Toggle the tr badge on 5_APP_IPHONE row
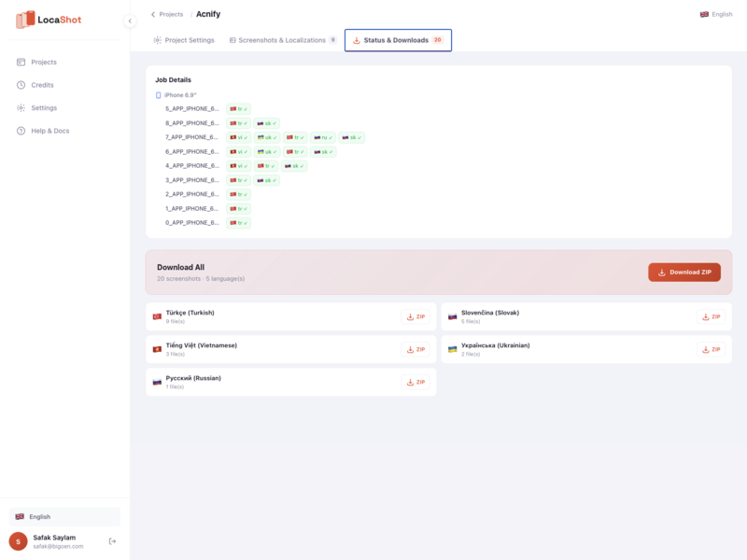This screenshot has height=560, width=747. click(x=239, y=108)
